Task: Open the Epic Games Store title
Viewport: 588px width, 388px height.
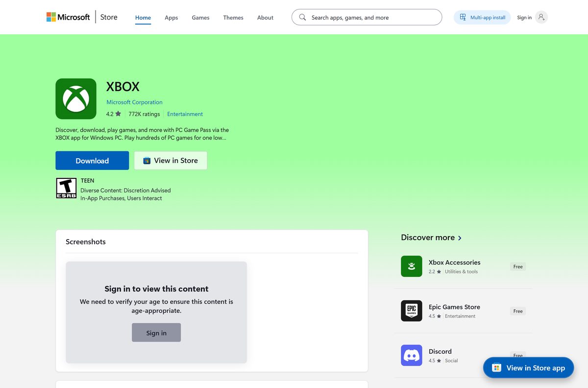Action: [454, 307]
